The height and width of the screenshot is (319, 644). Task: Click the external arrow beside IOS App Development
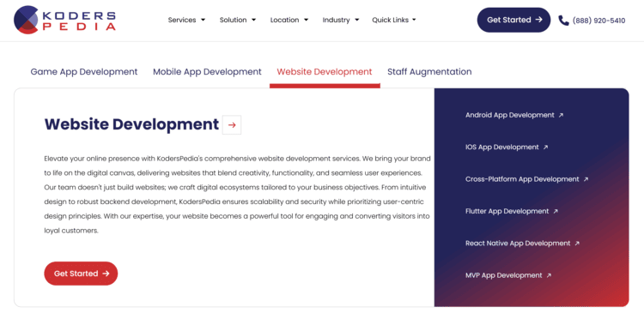tap(545, 147)
